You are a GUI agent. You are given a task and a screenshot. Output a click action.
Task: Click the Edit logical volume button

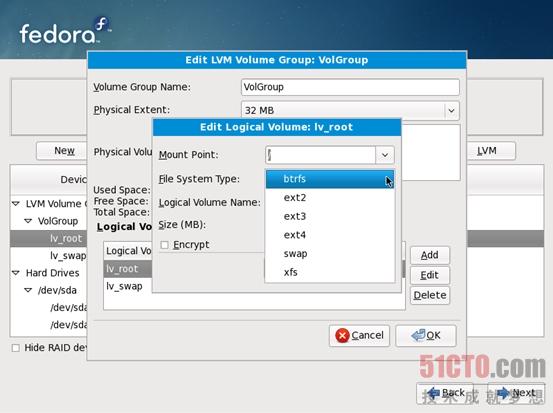pos(430,275)
